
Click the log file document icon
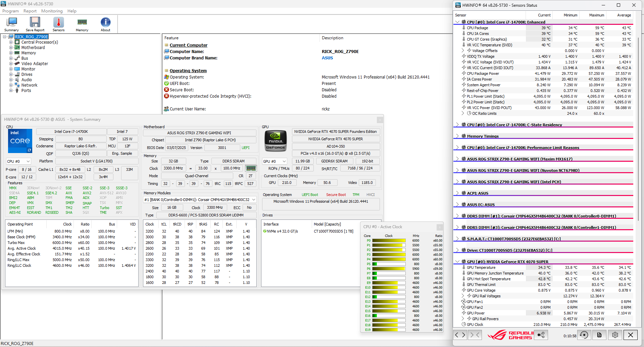[x=599, y=335]
